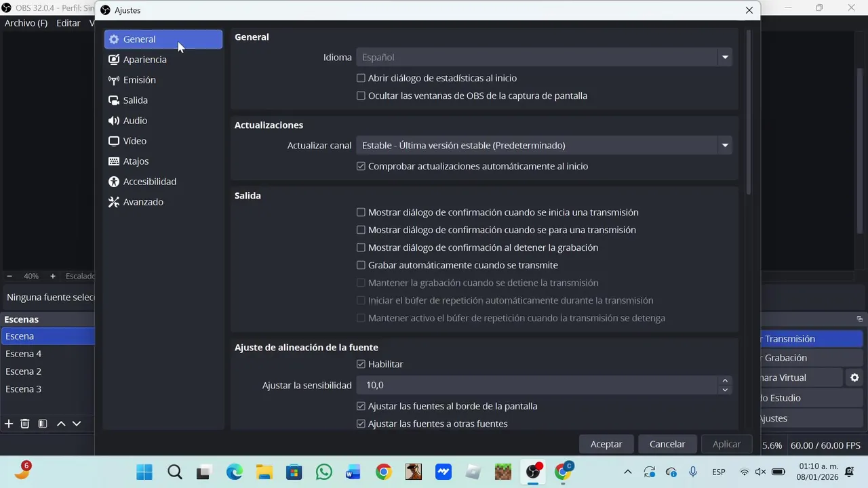Open the Apariencia settings section

tap(163, 60)
